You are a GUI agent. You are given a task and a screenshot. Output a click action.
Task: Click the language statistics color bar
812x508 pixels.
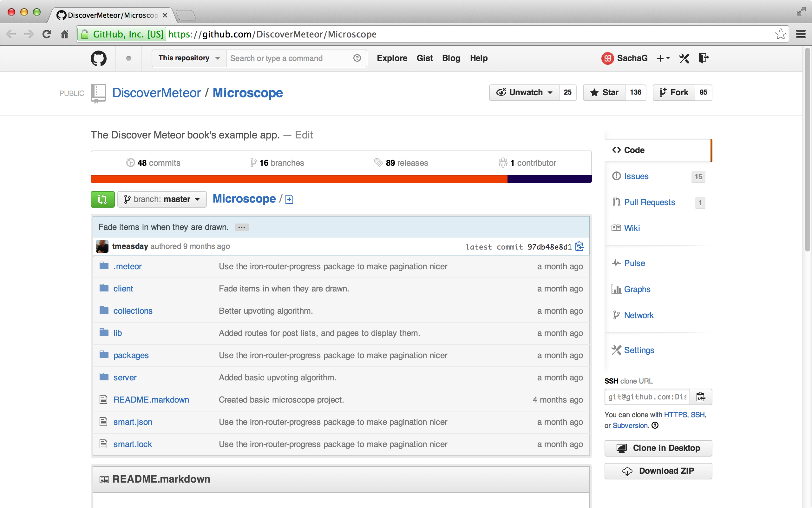(x=341, y=179)
